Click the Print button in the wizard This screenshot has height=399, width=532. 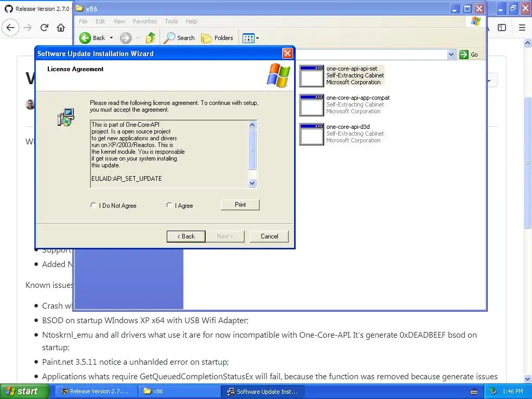coord(240,205)
